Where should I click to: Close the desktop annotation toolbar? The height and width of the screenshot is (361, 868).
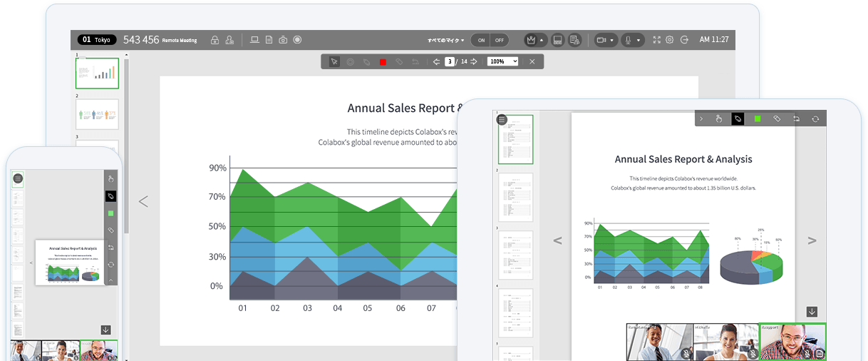pos(532,61)
